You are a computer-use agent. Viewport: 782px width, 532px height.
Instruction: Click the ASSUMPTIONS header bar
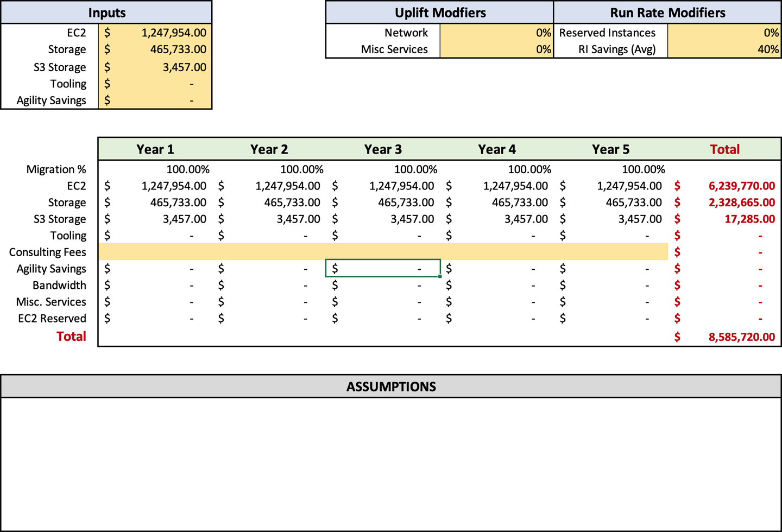pos(391,387)
